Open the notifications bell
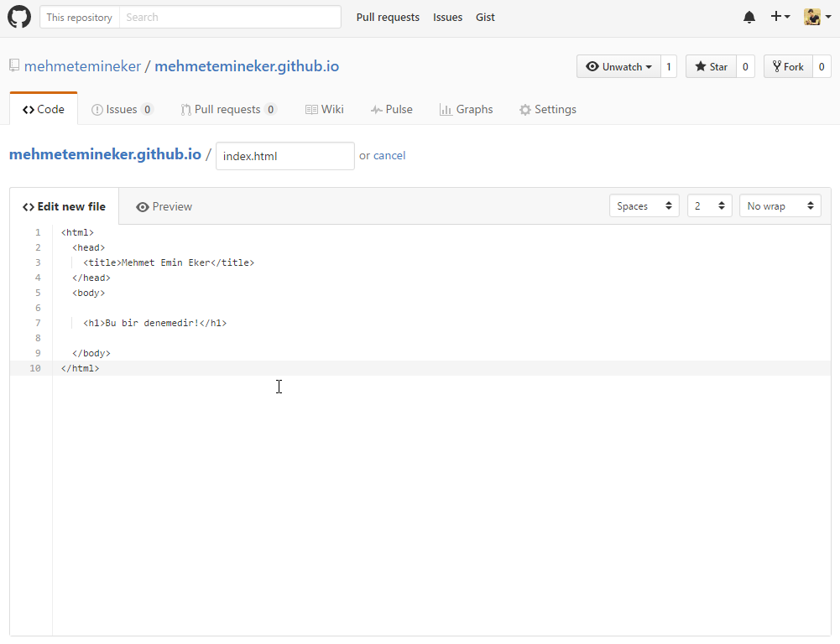This screenshot has height=644, width=840. (x=749, y=17)
